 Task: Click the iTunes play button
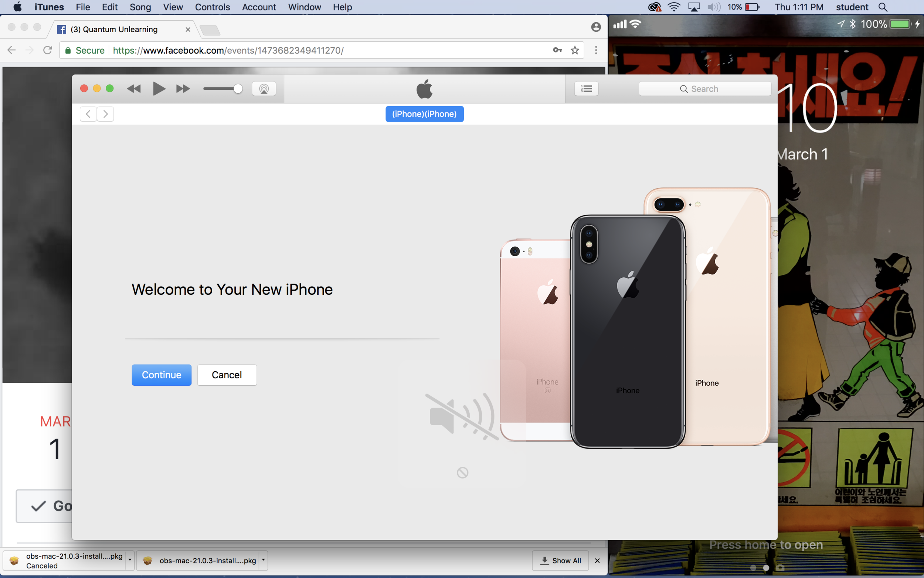[159, 89]
